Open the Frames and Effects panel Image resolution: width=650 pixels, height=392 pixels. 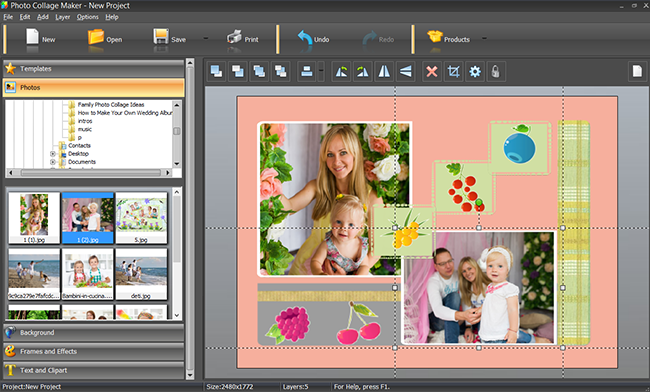93,351
